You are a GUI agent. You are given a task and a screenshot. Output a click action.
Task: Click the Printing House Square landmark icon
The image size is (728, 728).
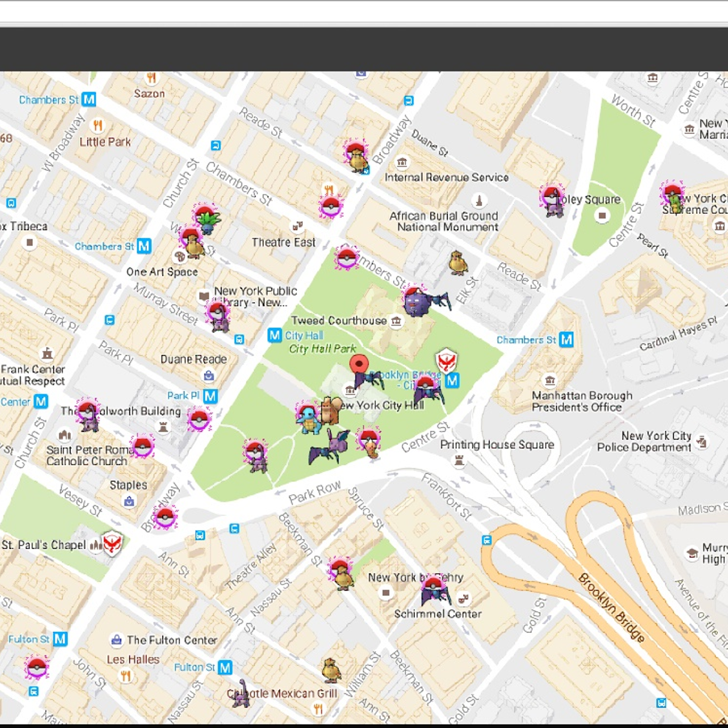click(x=460, y=461)
